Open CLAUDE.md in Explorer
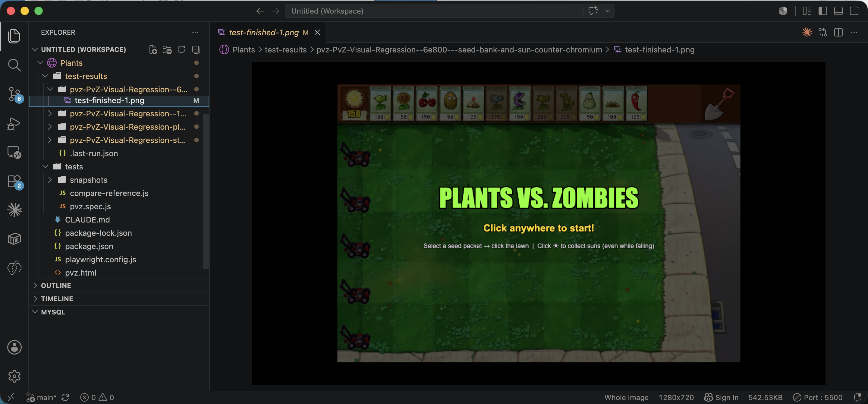The image size is (868, 404). (87, 220)
